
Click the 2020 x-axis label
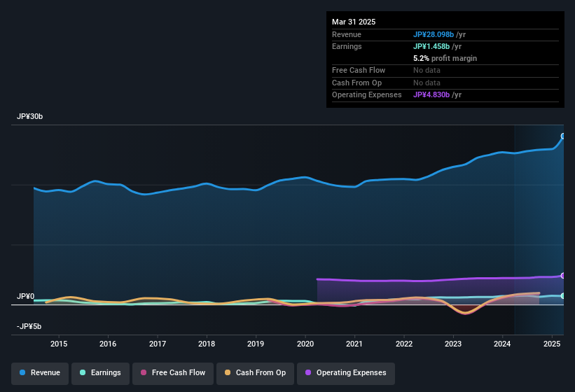click(305, 344)
